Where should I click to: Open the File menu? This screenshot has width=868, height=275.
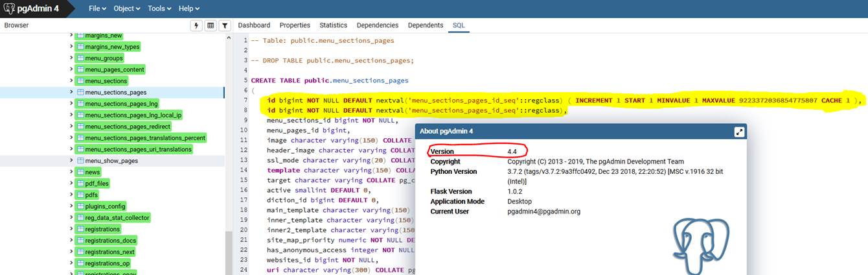click(98, 8)
